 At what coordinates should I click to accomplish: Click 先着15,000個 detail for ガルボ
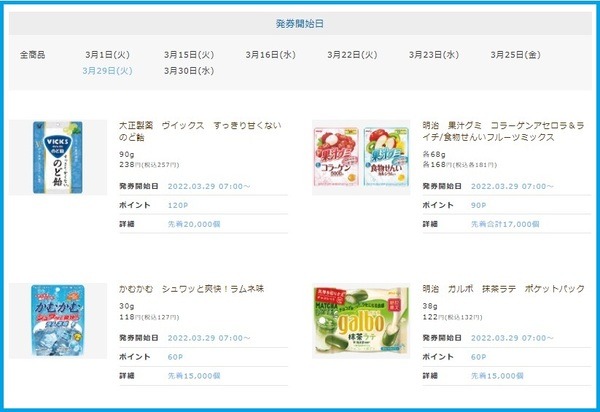tap(497, 376)
